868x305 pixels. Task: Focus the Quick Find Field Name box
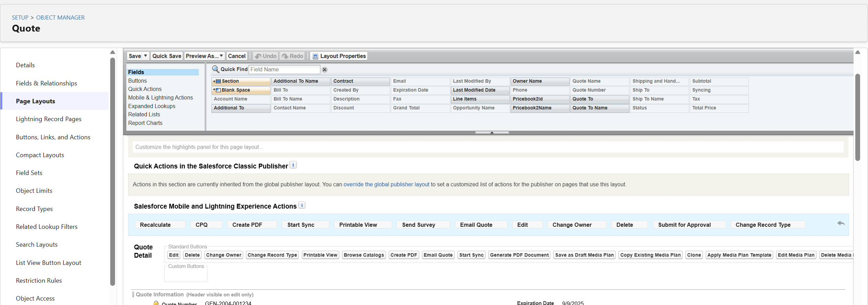tap(284, 69)
